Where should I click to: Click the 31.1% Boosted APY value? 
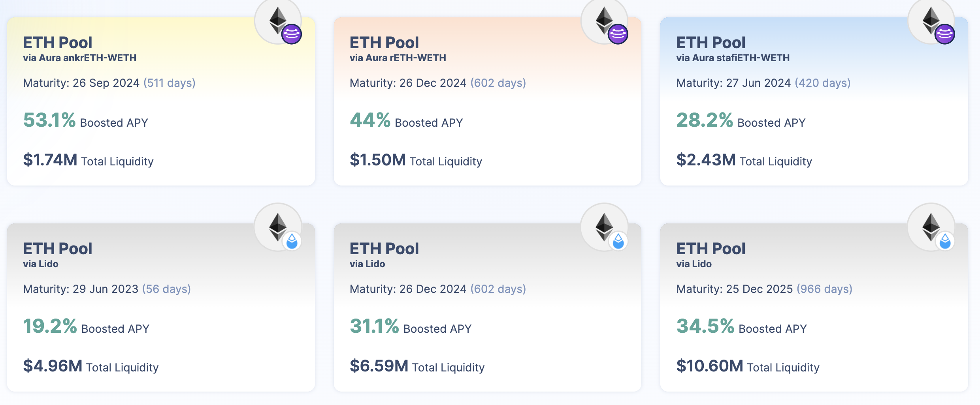pyautogui.click(x=374, y=326)
